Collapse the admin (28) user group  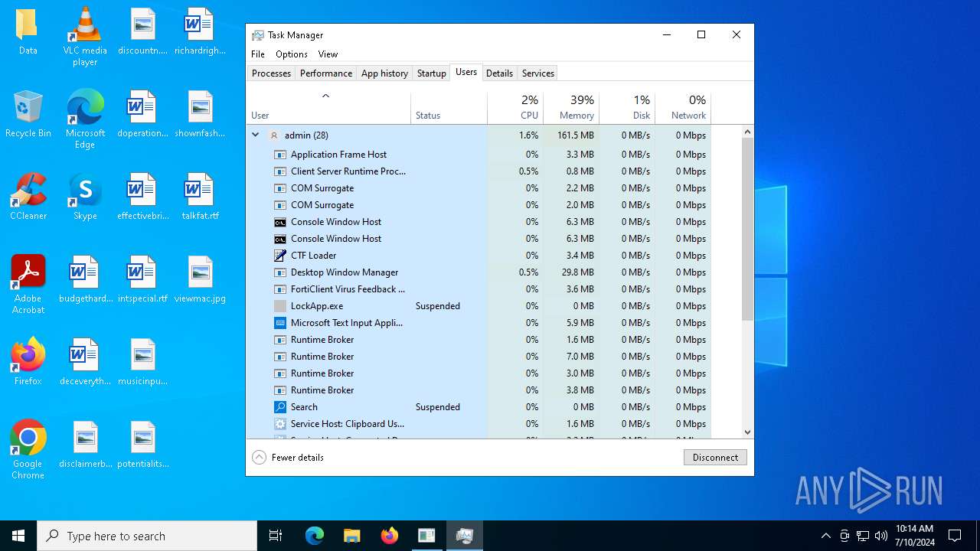(256, 135)
